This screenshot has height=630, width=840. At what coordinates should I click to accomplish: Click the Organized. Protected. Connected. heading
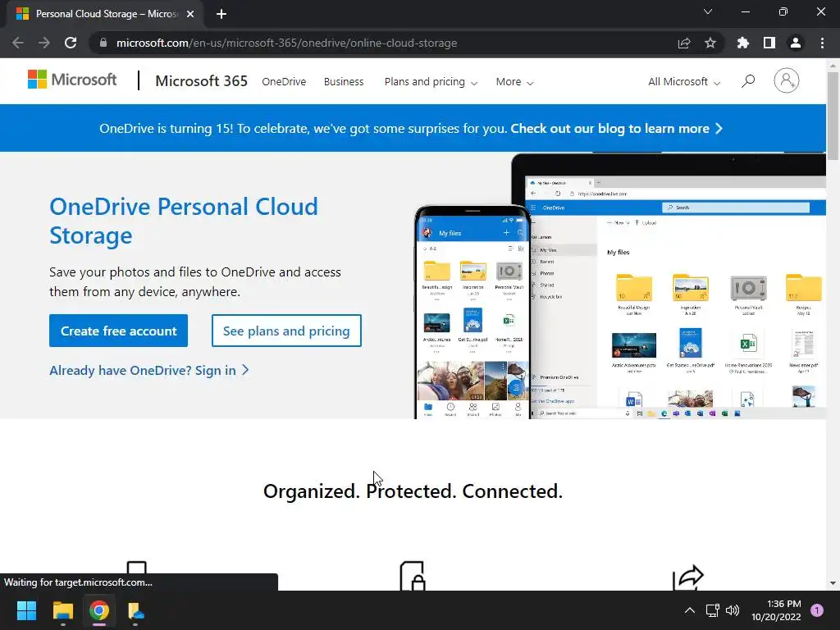point(413,491)
